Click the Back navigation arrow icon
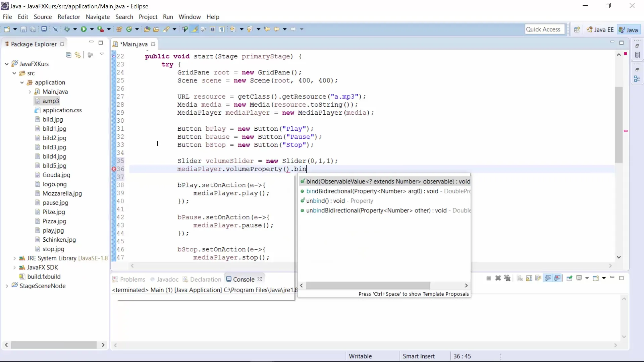 (277, 29)
